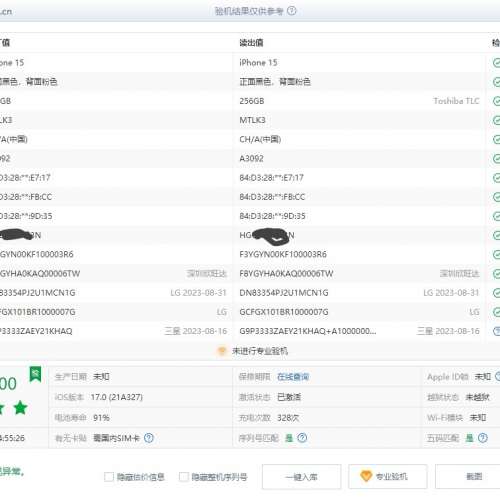Open the help icon beside 序列号匹配
Screen dimensions: 500x500
click(302, 438)
